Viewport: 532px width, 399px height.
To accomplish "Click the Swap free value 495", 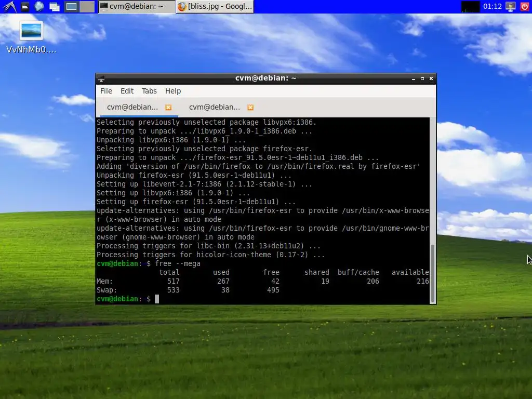I will (273, 290).
